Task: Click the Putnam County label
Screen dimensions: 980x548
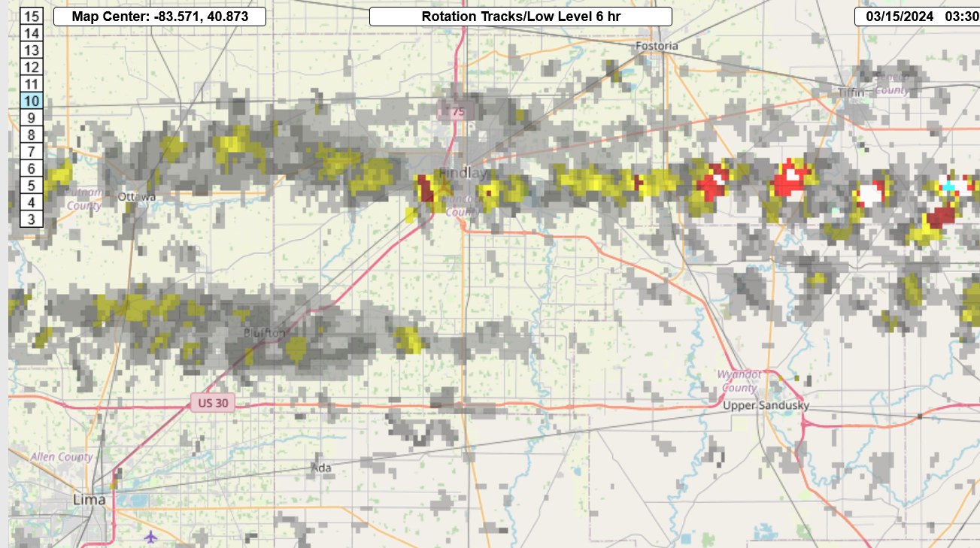Action: (83, 199)
